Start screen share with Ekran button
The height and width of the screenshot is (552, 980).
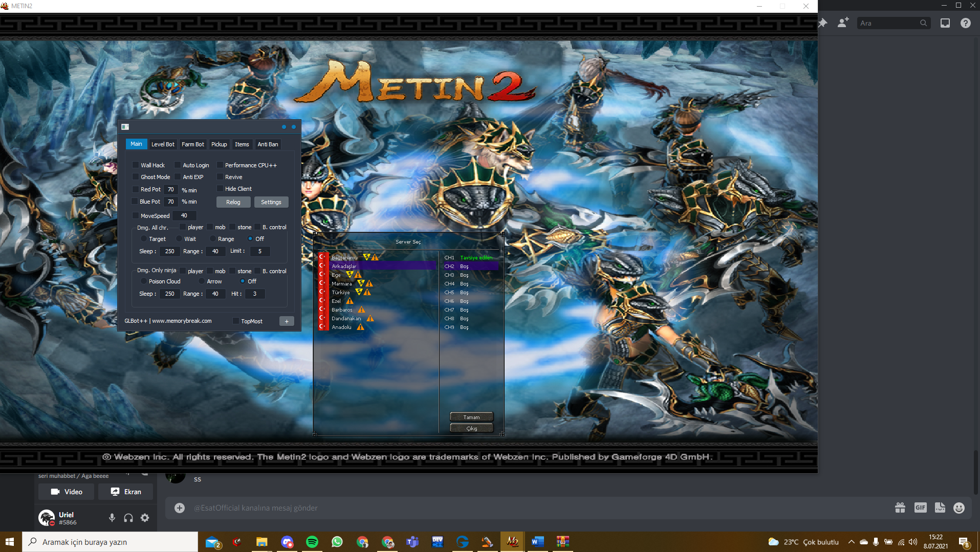click(x=125, y=492)
